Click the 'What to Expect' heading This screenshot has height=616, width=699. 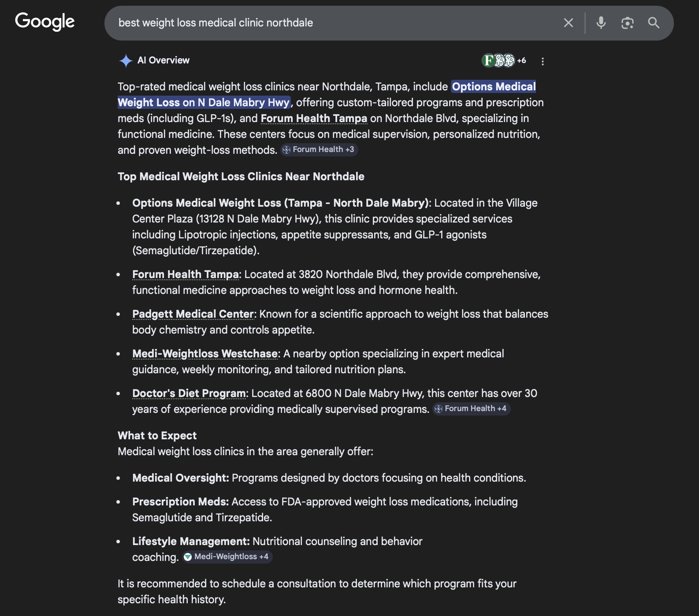pyautogui.click(x=157, y=436)
